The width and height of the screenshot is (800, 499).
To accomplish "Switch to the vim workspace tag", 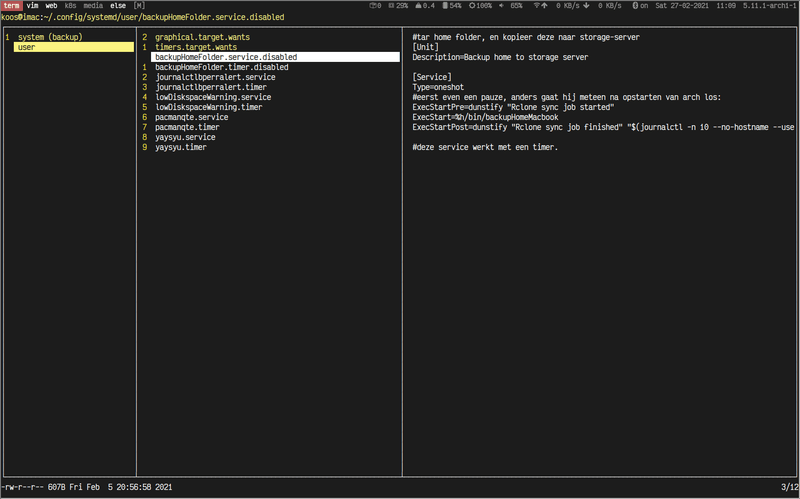I will click(33, 6).
